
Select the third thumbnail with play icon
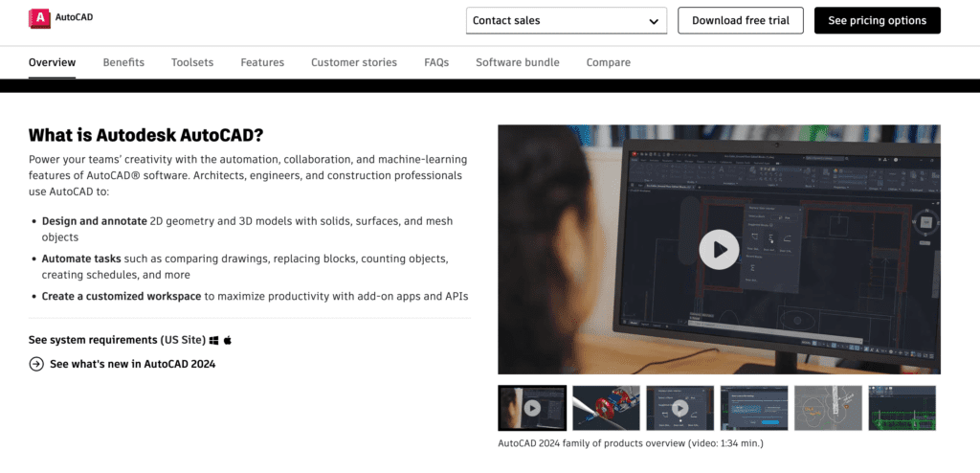coord(680,408)
